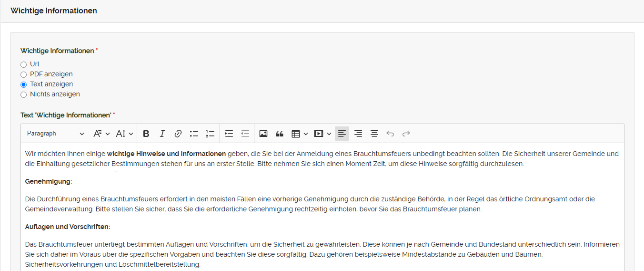Screen dimensions: 644x271
Task: Insert a block quote
Action: point(280,134)
